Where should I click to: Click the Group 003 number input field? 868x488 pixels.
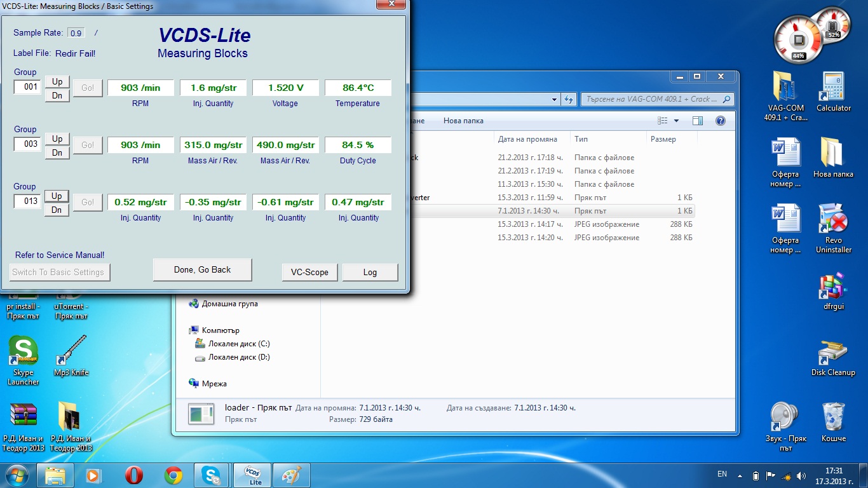point(27,144)
